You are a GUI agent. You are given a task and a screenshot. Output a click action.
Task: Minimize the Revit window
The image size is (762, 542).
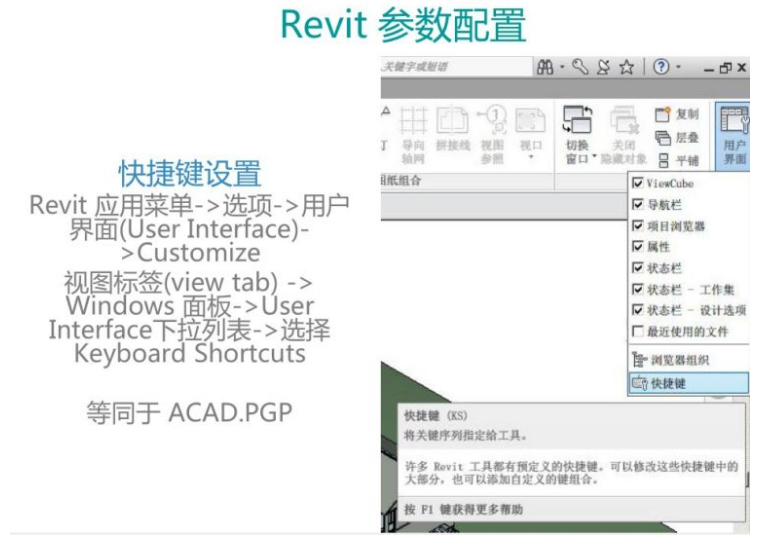709,70
